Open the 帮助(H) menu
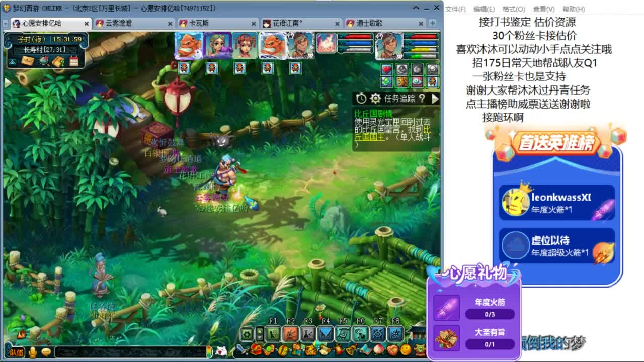Screen dimensions: 644x362 (574, 9)
